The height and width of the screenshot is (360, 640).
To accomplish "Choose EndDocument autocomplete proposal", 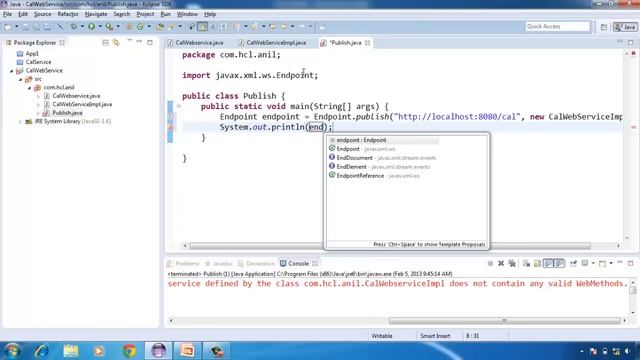I will [x=384, y=158].
